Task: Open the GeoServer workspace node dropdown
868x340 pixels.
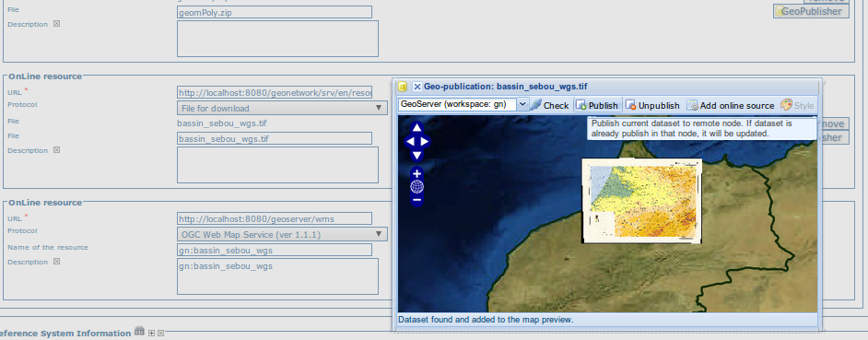Action: 522,104
